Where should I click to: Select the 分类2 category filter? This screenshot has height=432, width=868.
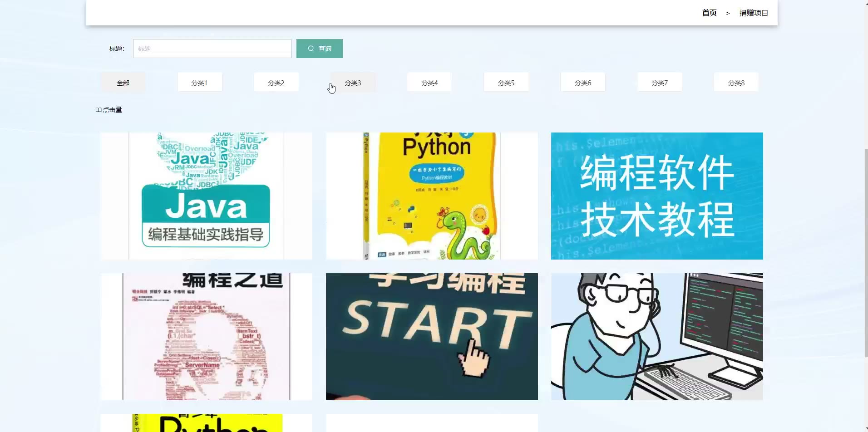click(276, 83)
